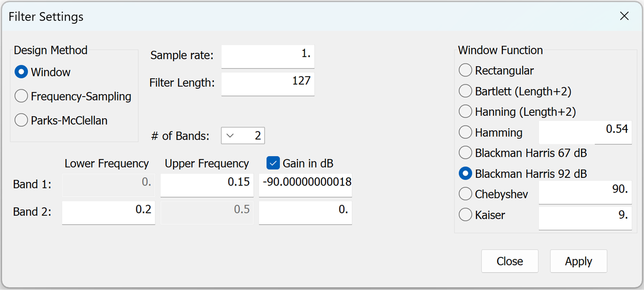Focus the Filter Length field

pos(268,84)
